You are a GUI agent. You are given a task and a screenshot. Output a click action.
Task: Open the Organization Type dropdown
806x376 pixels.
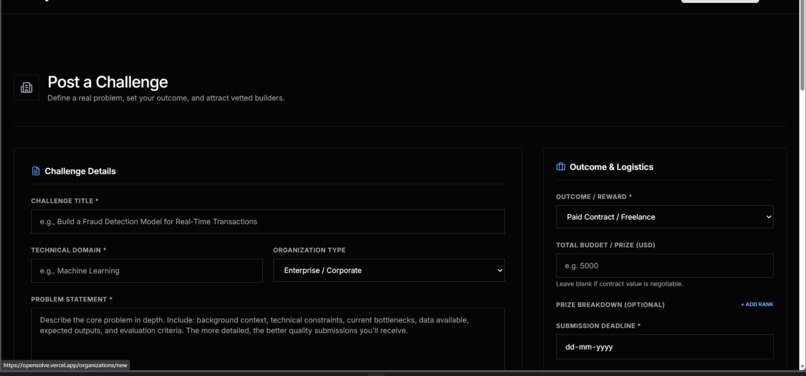pyautogui.click(x=389, y=270)
